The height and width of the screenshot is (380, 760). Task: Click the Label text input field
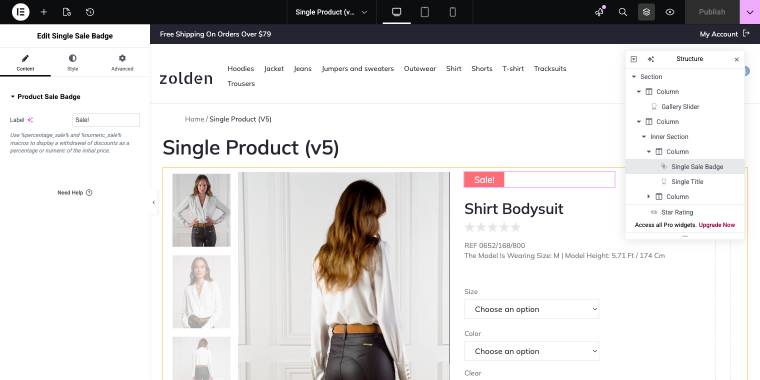point(106,120)
